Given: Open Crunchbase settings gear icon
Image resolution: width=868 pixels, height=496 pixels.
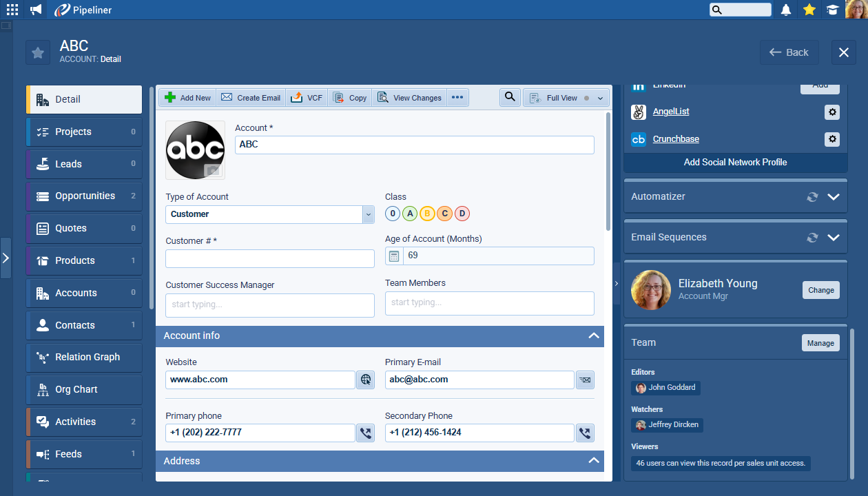Looking at the screenshot, I should (x=832, y=139).
